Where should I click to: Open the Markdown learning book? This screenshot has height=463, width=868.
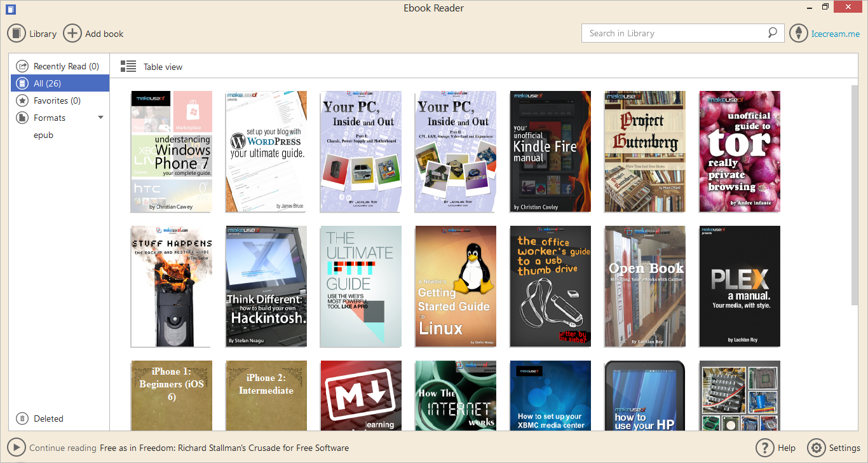click(x=361, y=396)
